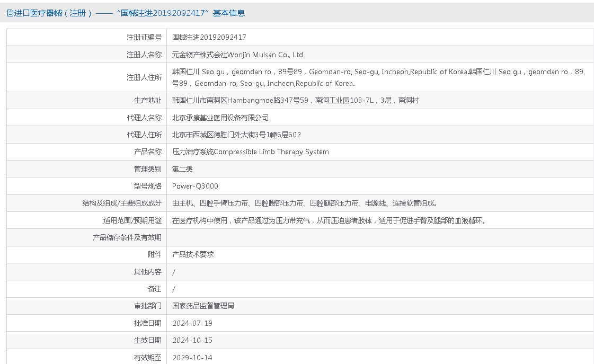Select the 第二类 category value
Image resolution: width=594 pixels, height=364 pixels.
tap(182, 169)
